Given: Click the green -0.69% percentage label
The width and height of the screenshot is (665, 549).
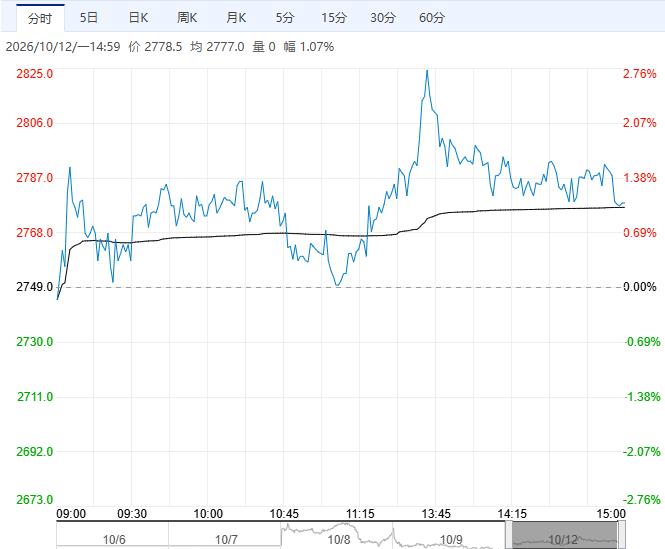Looking at the screenshot, I should [x=643, y=342].
